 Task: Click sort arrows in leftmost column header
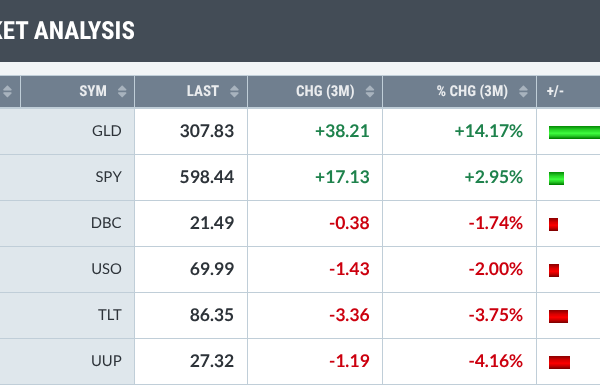point(7,91)
